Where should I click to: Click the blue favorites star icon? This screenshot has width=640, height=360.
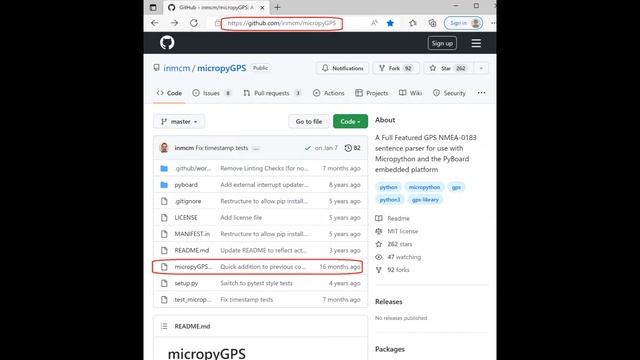tap(390, 23)
